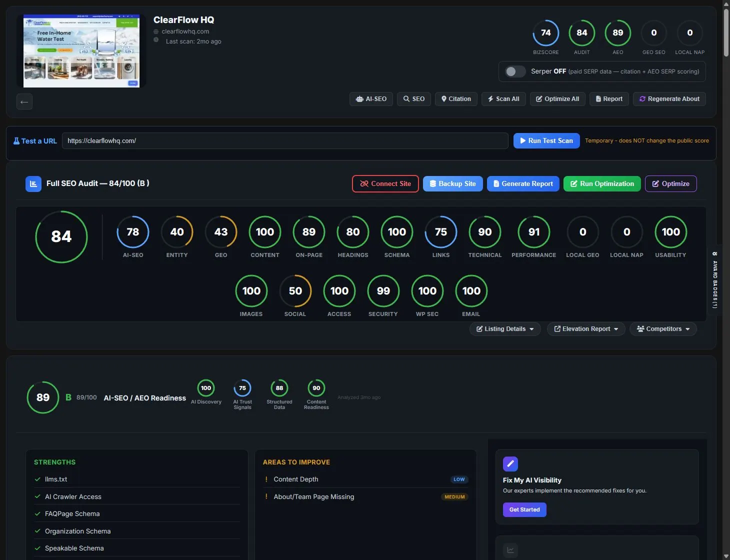Open the SEO toolbar button
The image size is (730, 560).
click(x=414, y=99)
